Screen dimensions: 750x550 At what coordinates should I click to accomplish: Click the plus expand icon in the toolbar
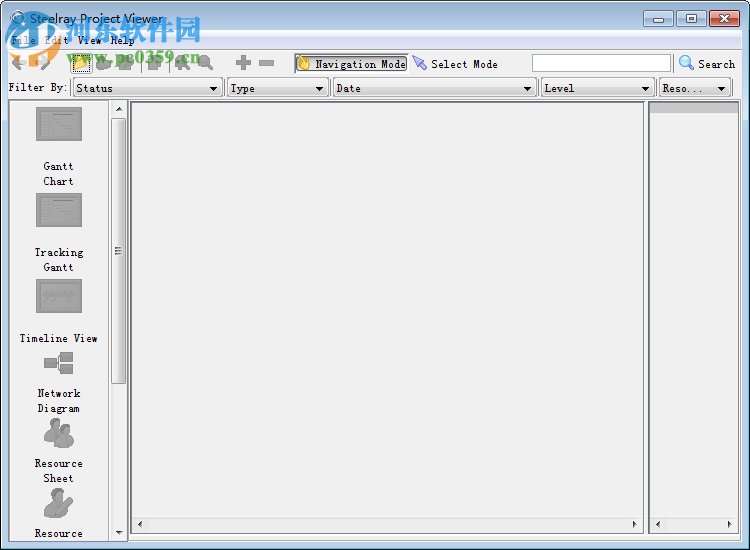coord(243,63)
